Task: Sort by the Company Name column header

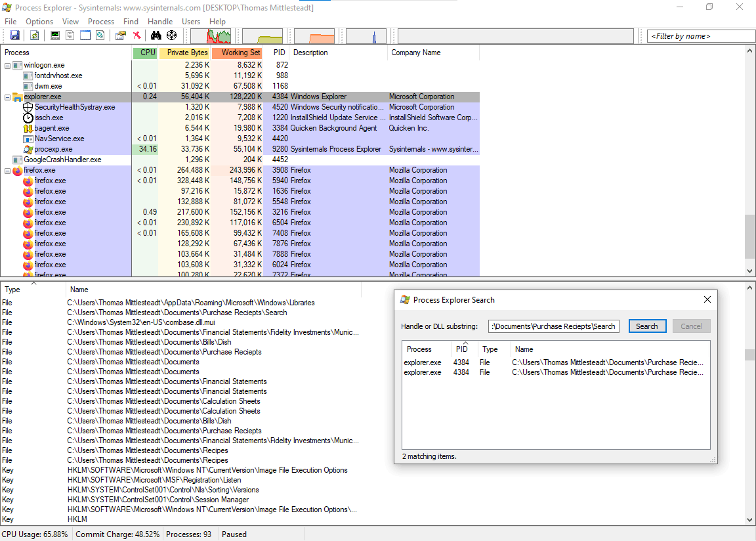Action: 433,53
